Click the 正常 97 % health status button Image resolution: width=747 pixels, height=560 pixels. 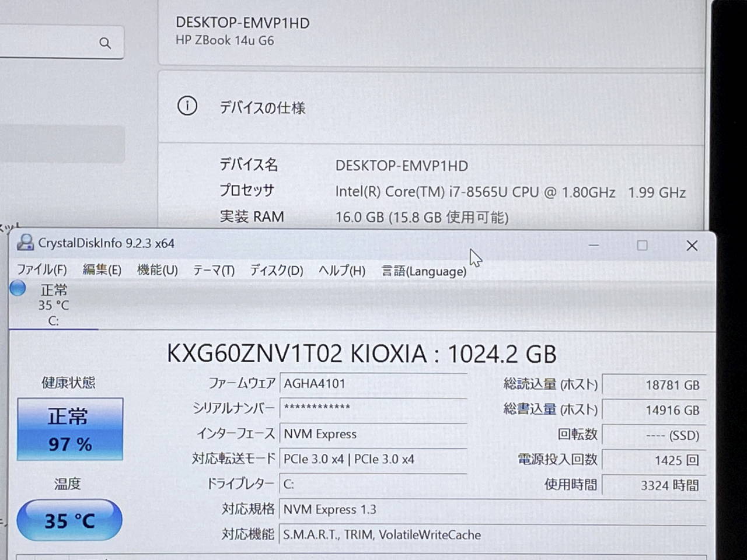[70, 429]
